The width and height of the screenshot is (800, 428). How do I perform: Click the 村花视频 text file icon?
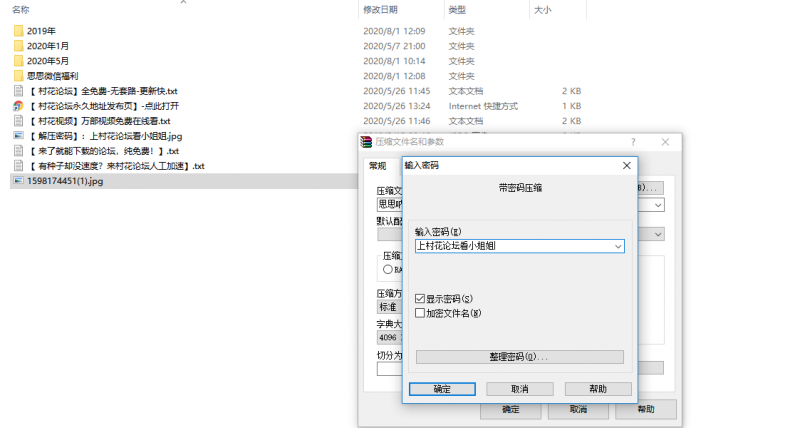(19, 121)
